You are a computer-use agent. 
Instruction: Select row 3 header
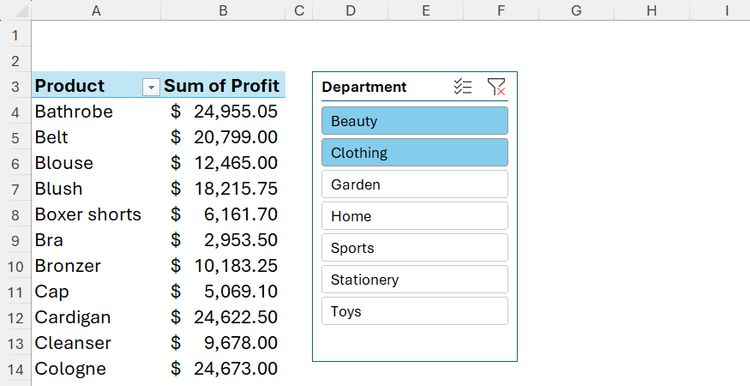(x=15, y=87)
